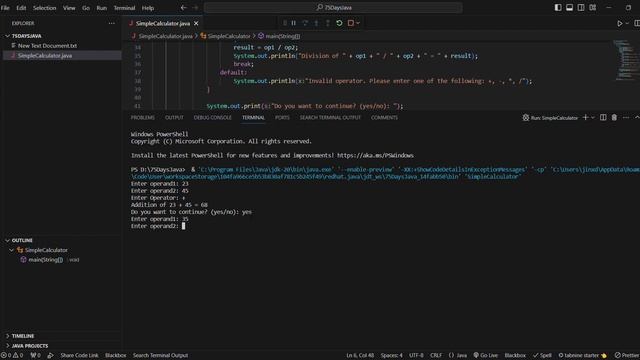This screenshot has width=640, height=360.
Task: Click the debug Step Out icon
Action: [x=328, y=23]
